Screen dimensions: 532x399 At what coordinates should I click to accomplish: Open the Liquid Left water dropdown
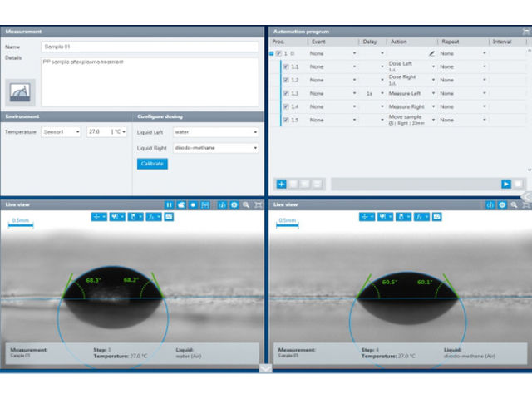215,132
